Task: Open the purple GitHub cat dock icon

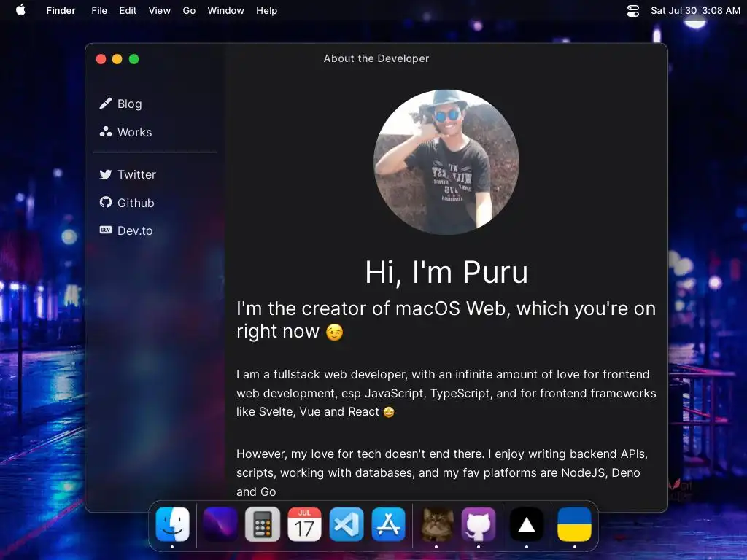Action: pos(479,524)
